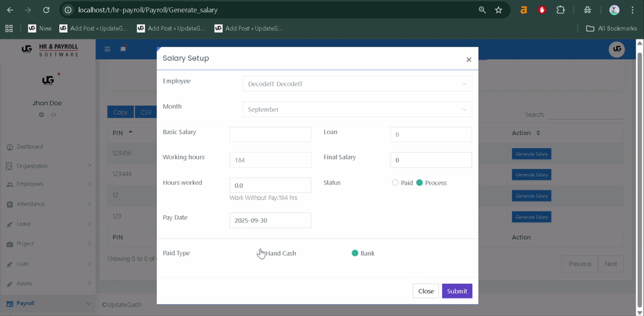Open the New bookmark in bookmarks bar

pos(40,28)
